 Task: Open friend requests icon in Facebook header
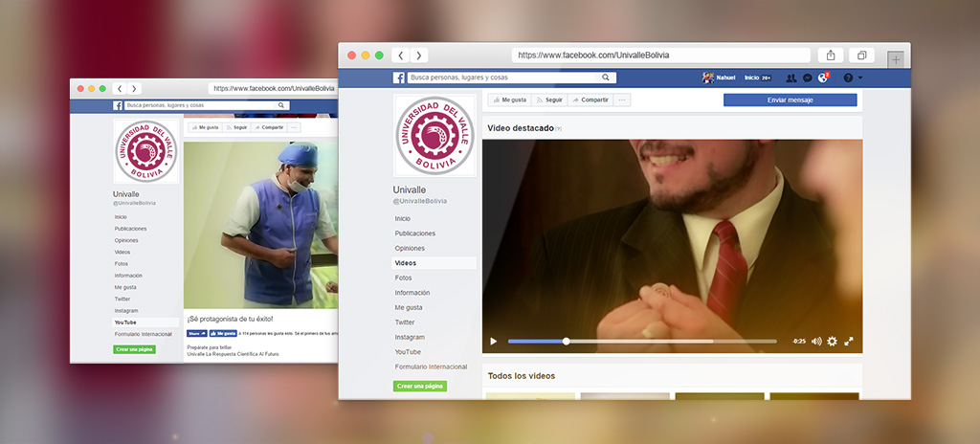[791, 78]
